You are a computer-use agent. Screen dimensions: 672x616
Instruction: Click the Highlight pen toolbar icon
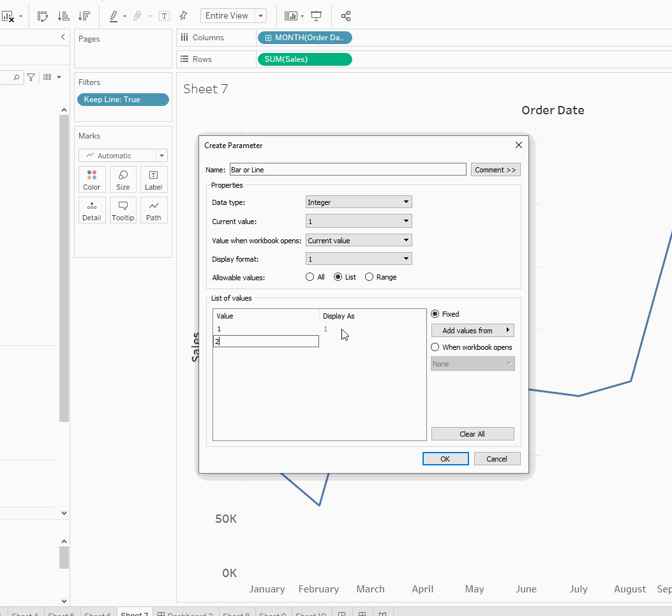click(x=114, y=17)
